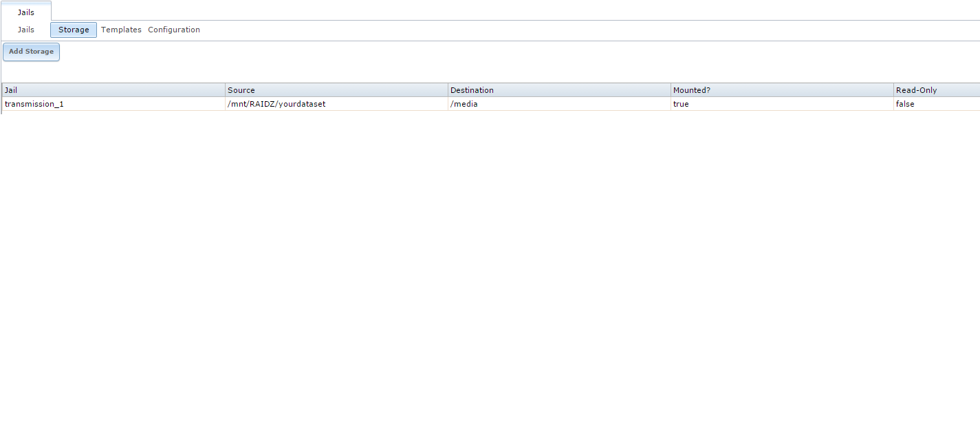Select the transmission_1 jail cell
The image size is (980, 446).
113,104
